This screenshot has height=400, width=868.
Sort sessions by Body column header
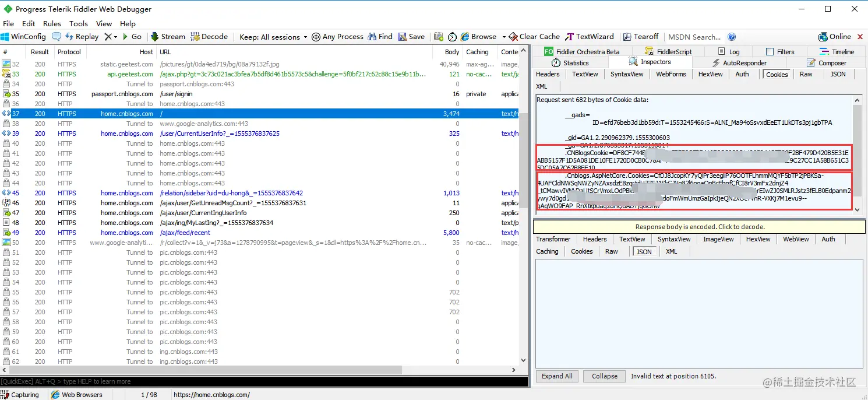(x=448, y=52)
